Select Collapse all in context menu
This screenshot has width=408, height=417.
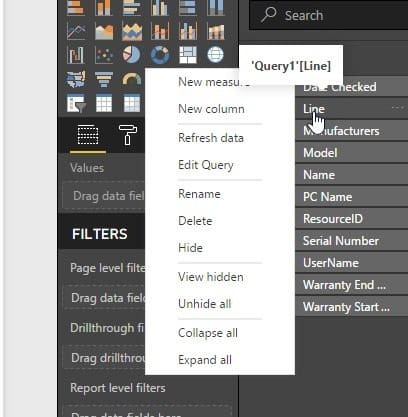[x=208, y=333]
